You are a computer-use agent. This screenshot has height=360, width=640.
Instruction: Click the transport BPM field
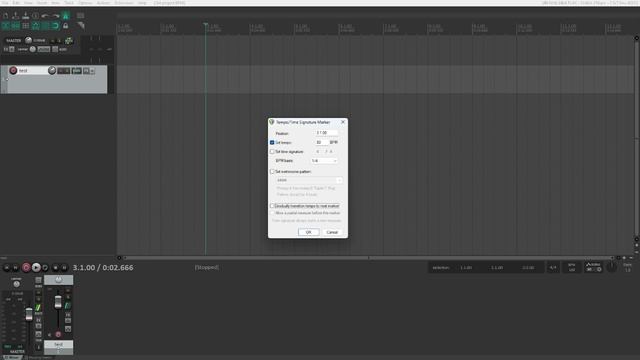571,267
